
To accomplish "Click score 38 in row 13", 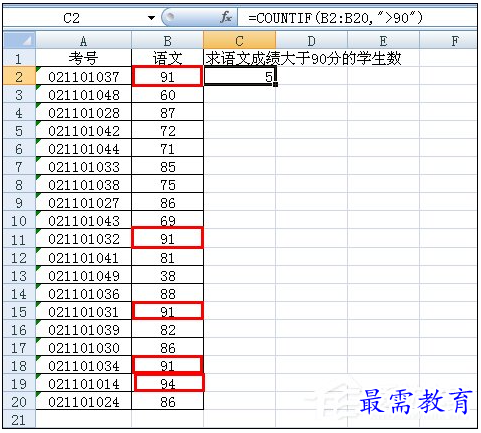I will 167,276.
